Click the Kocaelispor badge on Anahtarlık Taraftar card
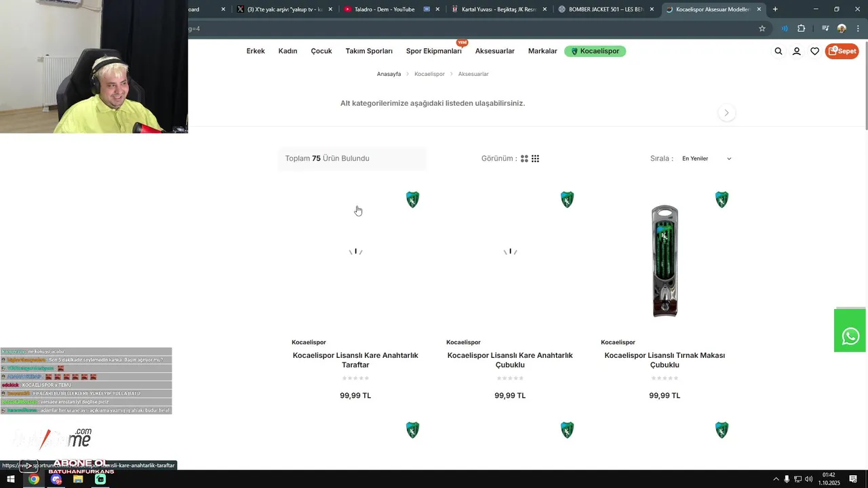The image size is (868, 488). pyautogui.click(x=413, y=199)
